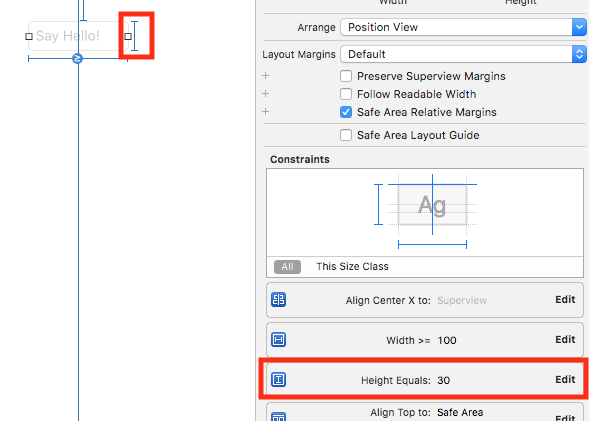Click the Align Top constraint icon
The image size is (589, 421).
[278, 417]
